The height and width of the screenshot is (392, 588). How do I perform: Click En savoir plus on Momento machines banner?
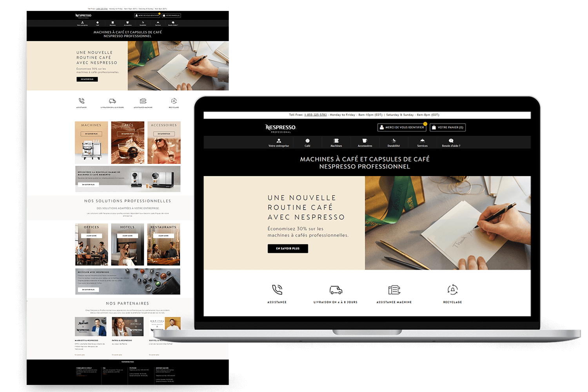pyautogui.click(x=89, y=184)
